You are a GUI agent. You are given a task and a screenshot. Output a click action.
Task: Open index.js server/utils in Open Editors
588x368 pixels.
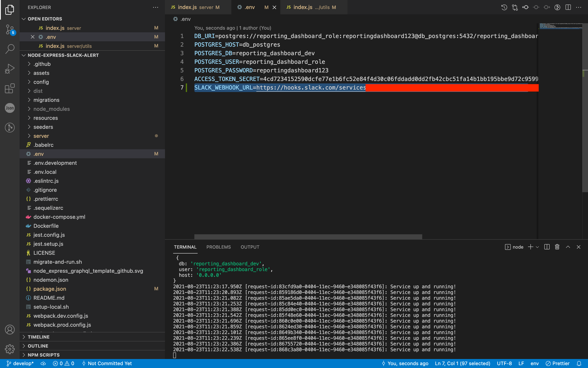pyautogui.click(x=92, y=46)
